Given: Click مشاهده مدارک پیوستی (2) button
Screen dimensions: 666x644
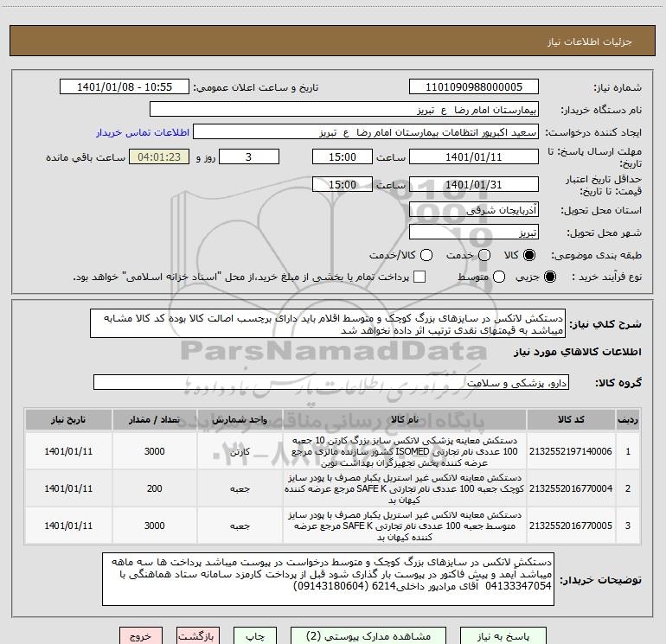Looking at the screenshot, I should (x=368, y=636).
